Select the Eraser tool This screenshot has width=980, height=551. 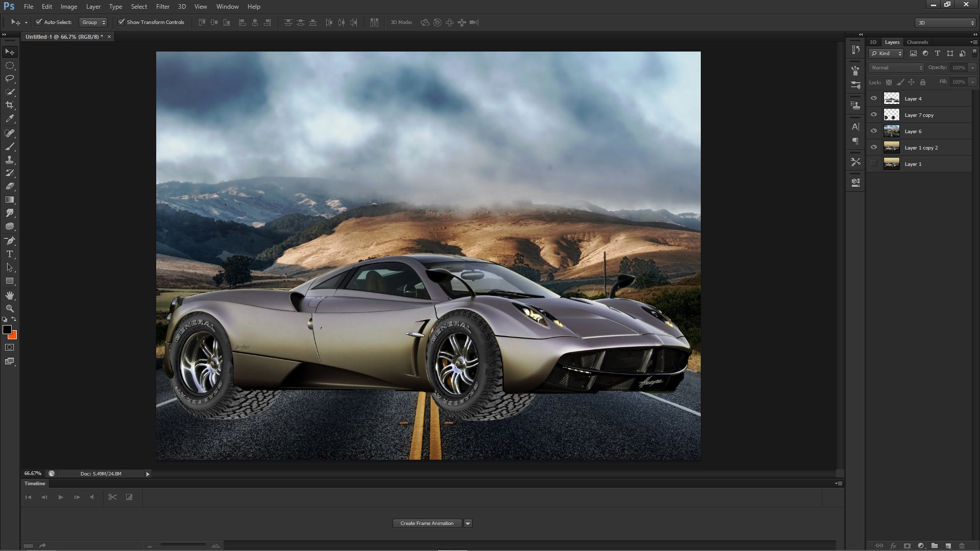point(10,186)
